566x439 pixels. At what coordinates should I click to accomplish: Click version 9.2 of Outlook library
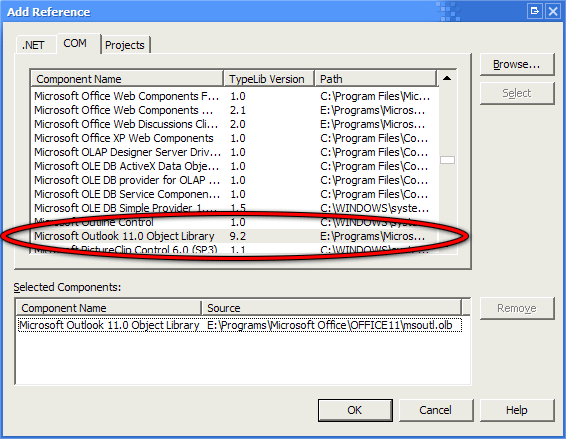[x=238, y=236]
